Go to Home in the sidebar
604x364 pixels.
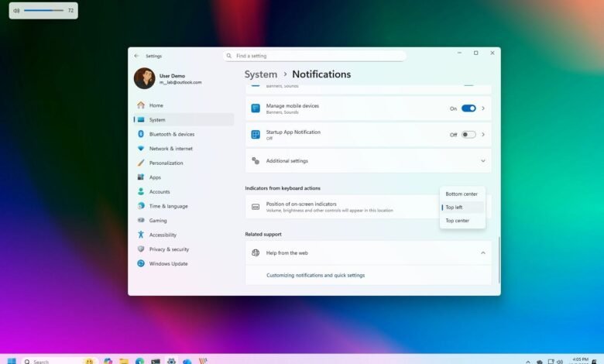click(x=184, y=105)
